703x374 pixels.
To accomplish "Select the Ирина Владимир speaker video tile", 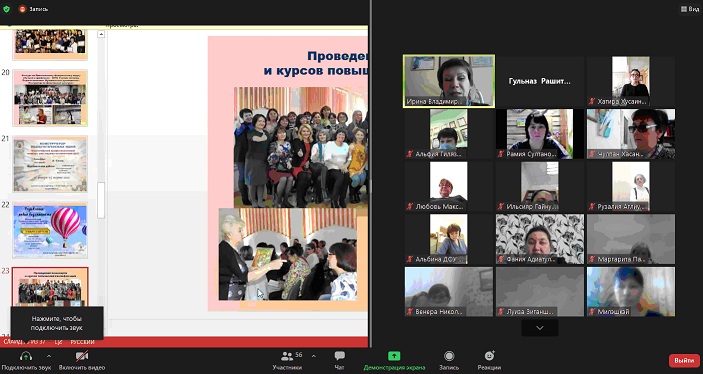I will [449, 81].
